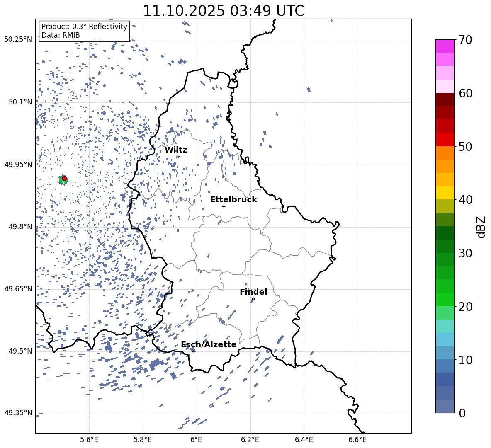The width and height of the screenshot is (491, 448).
Task: Click the 50.25°N latitude label
Action: tap(18, 40)
